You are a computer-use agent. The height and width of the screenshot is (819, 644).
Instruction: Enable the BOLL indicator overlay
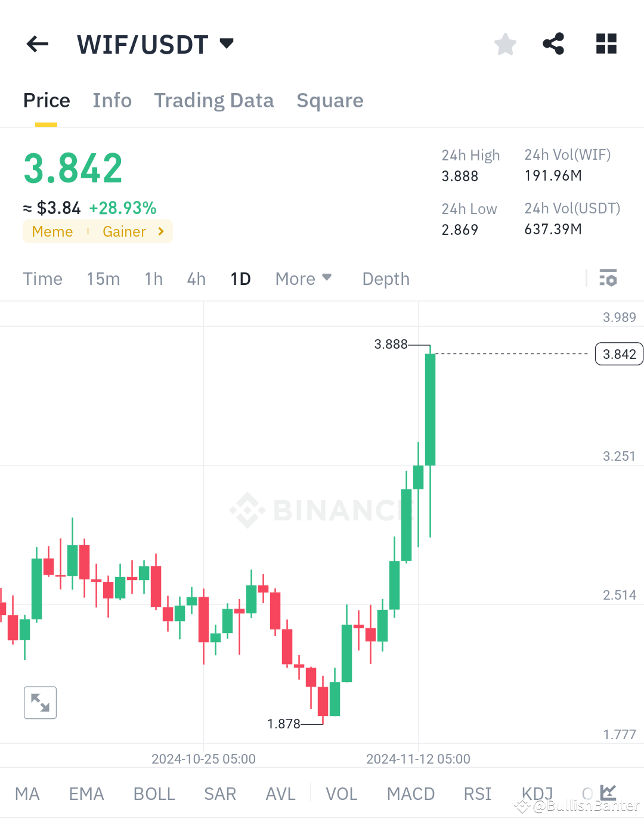click(154, 793)
